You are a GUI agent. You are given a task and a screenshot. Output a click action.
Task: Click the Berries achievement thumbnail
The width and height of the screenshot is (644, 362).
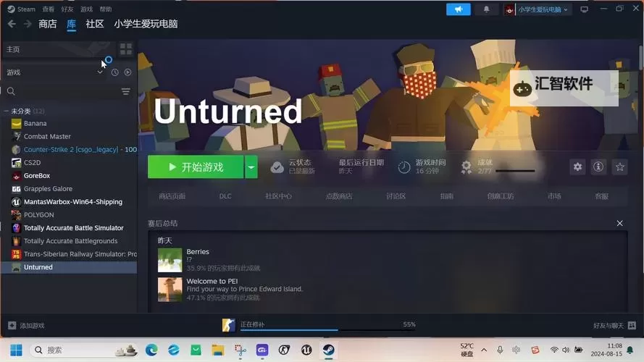click(170, 260)
